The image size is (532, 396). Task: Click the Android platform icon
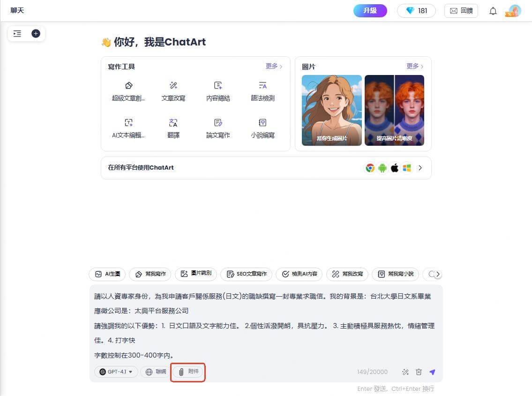pos(382,168)
